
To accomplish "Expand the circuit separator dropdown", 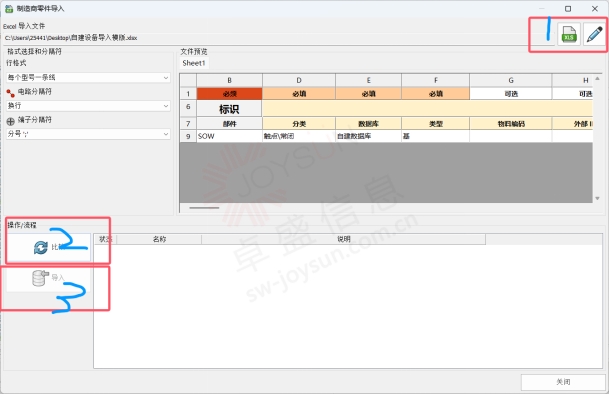I will pyautogui.click(x=88, y=106).
